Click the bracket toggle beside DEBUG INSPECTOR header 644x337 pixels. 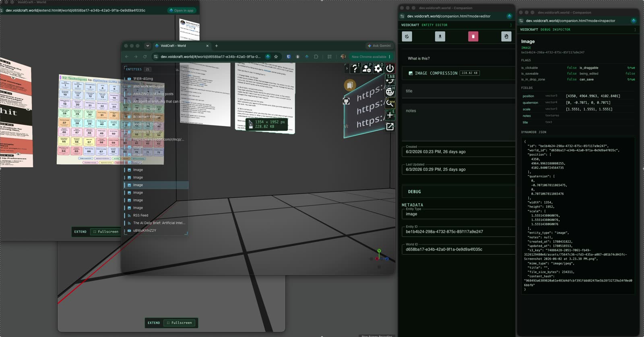(x=635, y=29)
